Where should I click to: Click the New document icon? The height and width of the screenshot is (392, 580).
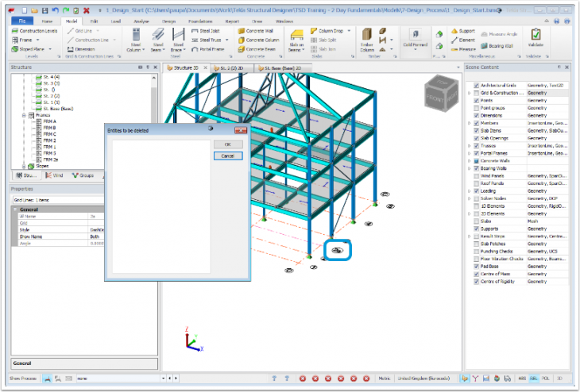pyautogui.click(x=24, y=10)
